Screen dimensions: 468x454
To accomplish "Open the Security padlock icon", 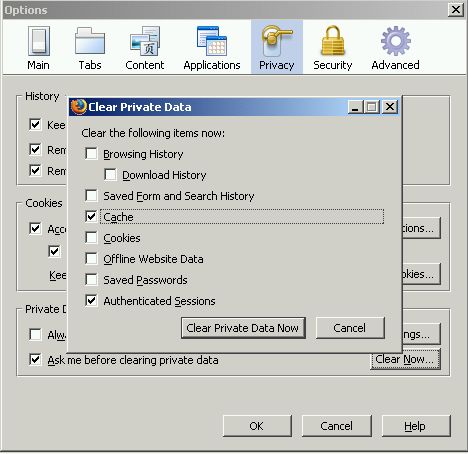I will [x=333, y=41].
